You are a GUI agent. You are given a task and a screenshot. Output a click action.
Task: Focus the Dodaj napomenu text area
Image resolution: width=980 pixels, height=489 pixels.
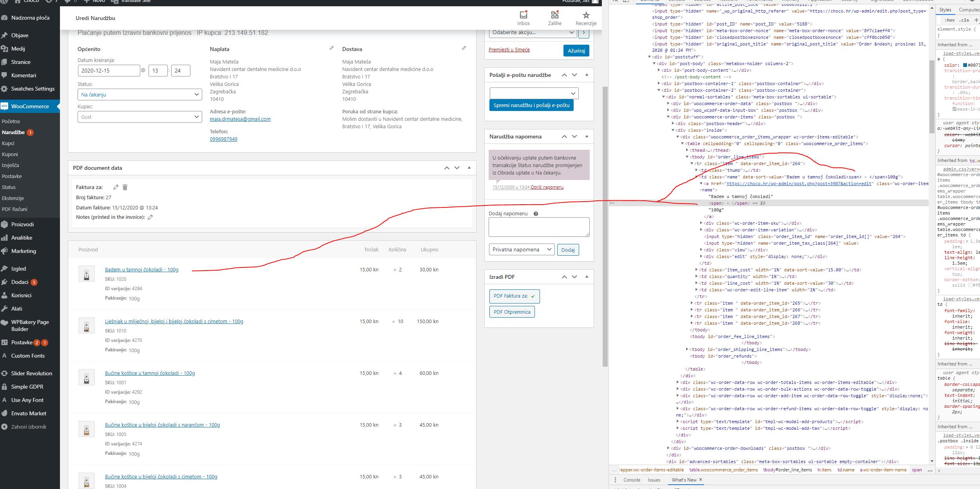pyautogui.click(x=539, y=227)
